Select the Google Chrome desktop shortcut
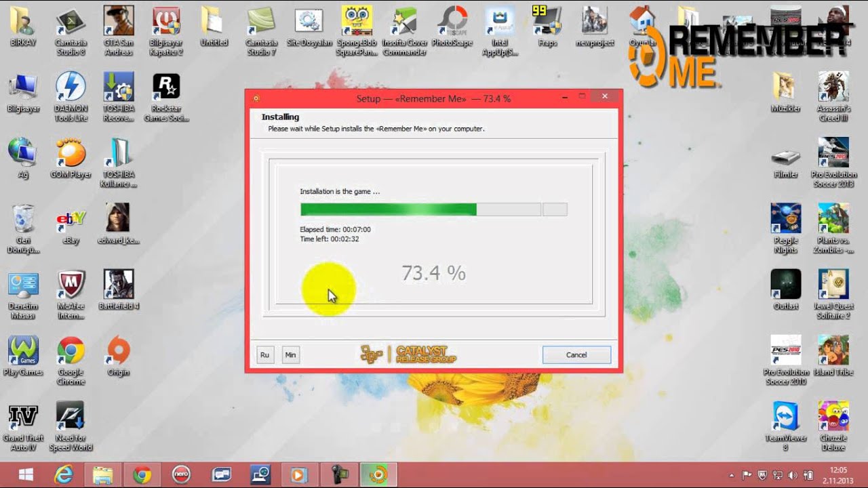This screenshot has height=488, width=868. [71, 360]
